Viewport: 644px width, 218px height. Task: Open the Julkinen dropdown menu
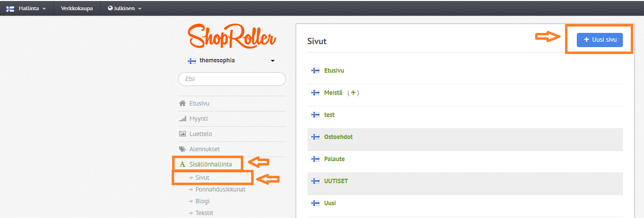point(125,8)
